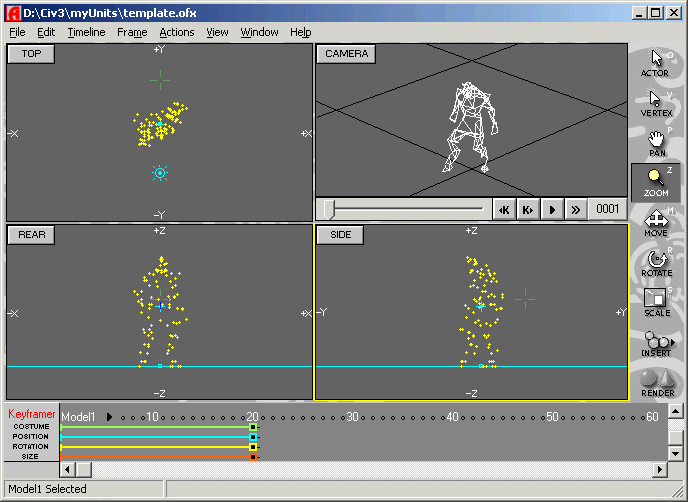The image size is (688, 502).
Task: Click frame 10 on the timeline ruler
Action: point(152,416)
